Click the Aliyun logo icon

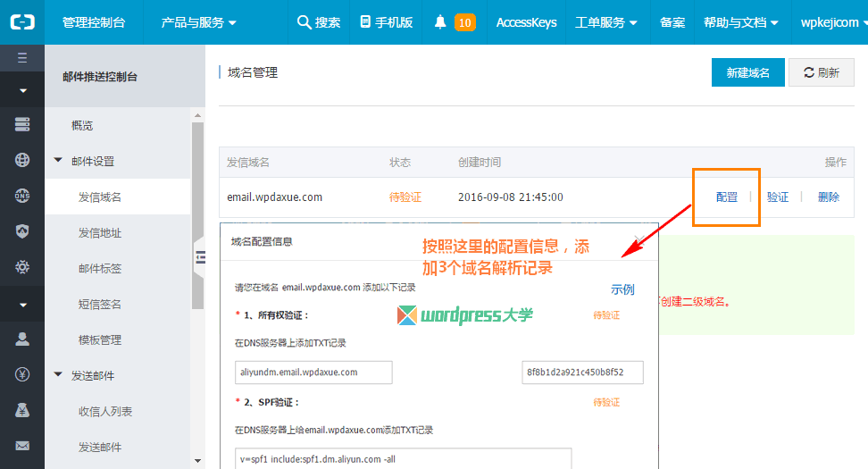click(x=22, y=22)
